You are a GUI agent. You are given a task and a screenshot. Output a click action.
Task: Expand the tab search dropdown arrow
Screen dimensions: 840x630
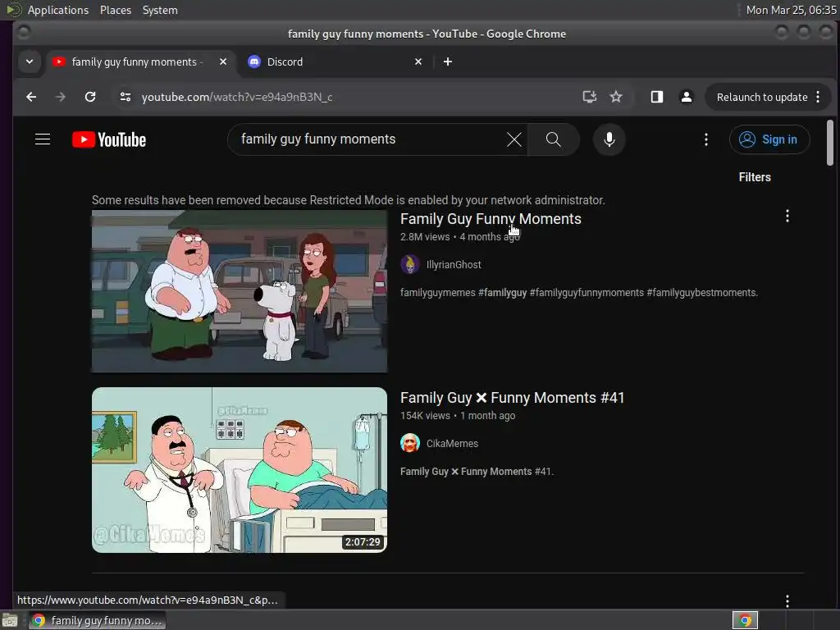point(30,62)
